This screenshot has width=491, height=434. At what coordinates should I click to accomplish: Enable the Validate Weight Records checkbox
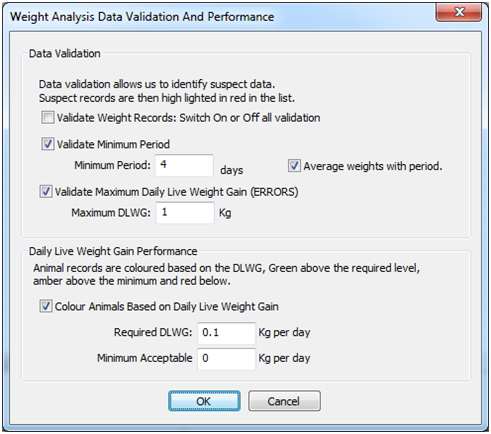pyautogui.click(x=48, y=118)
